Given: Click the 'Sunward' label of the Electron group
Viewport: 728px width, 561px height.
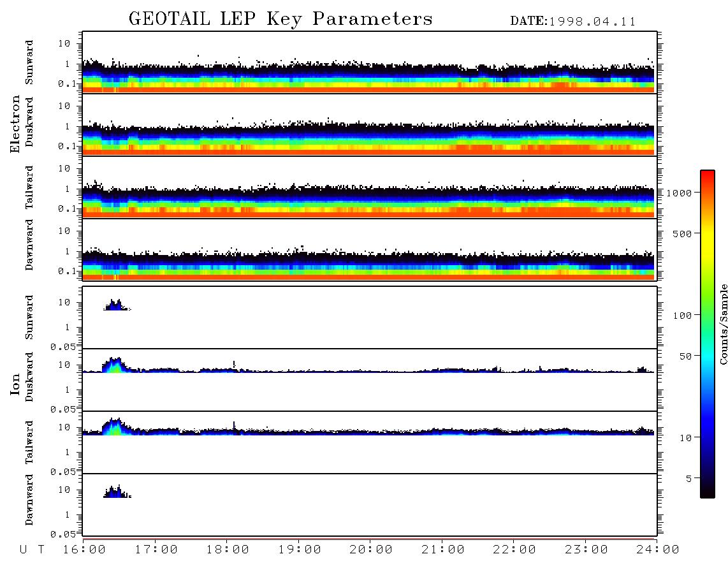Looking at the screenshot, I should (29, 62).
